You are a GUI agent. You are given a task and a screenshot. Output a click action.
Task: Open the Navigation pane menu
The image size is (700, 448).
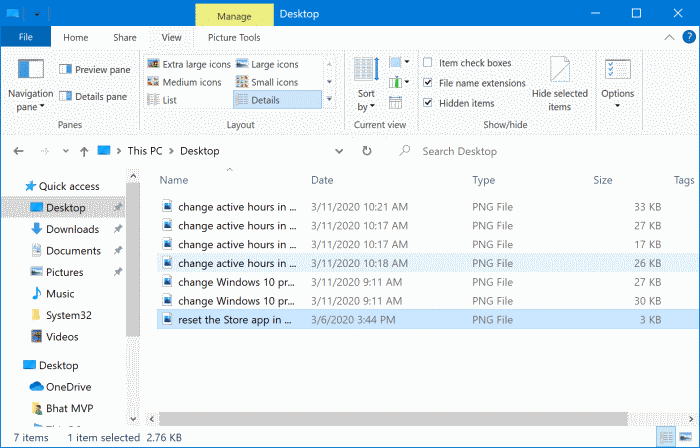tap(30, 85)
